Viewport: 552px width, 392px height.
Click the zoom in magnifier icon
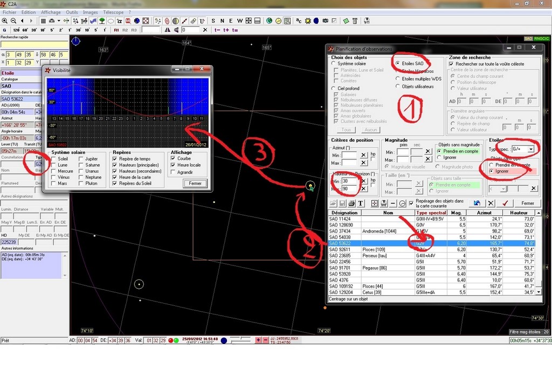click(4, 21)
